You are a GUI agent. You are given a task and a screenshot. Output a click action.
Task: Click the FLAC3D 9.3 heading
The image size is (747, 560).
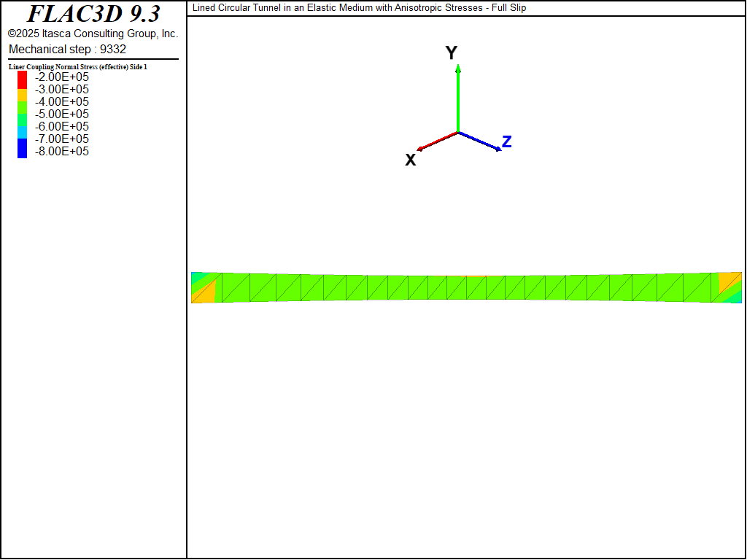click(x=93, y=14)
